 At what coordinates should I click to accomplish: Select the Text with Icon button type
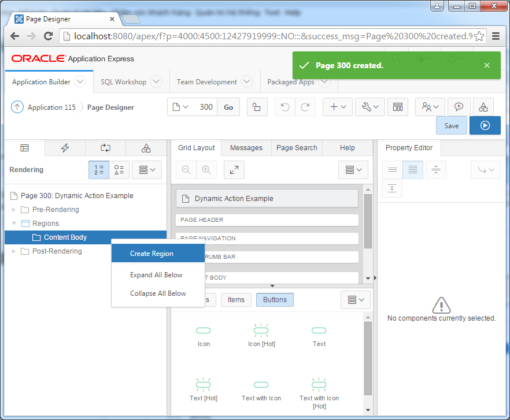point(261,389)
